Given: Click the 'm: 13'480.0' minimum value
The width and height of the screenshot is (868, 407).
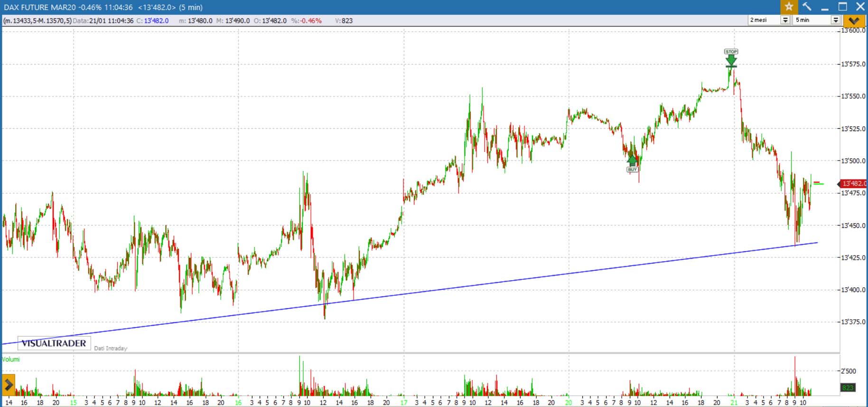Looking at the screenshot, I should tap(196, 21).
